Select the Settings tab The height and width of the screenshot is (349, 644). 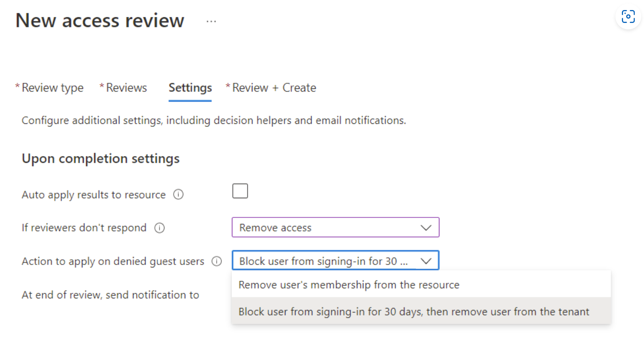[190, 88]
